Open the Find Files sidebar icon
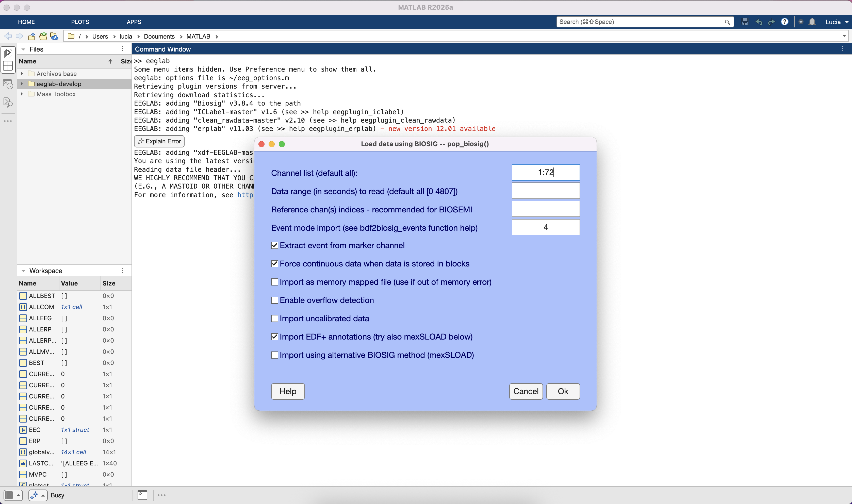Image resolution: width=852 pixels, height=504 pixels. coord(8,102)
